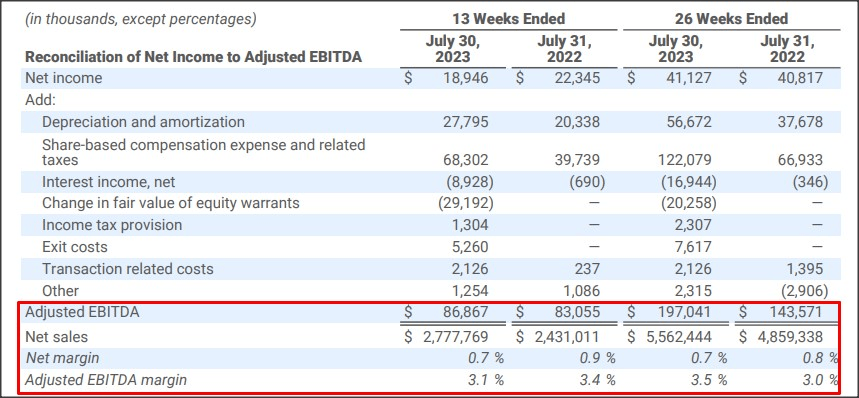Click the Interest income, net label
The height and width of the screenshot is (398, 859).
(x=108, y=181)
